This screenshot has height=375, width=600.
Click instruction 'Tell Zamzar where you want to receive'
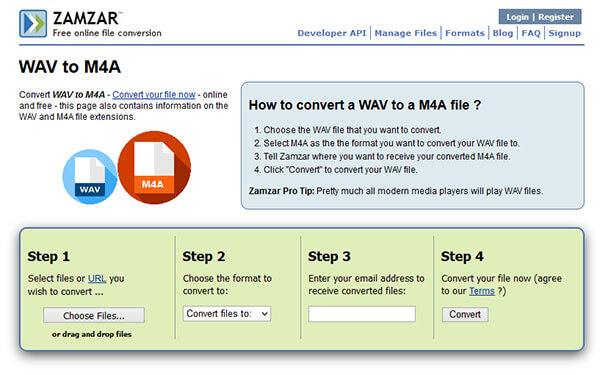(387, 157)
